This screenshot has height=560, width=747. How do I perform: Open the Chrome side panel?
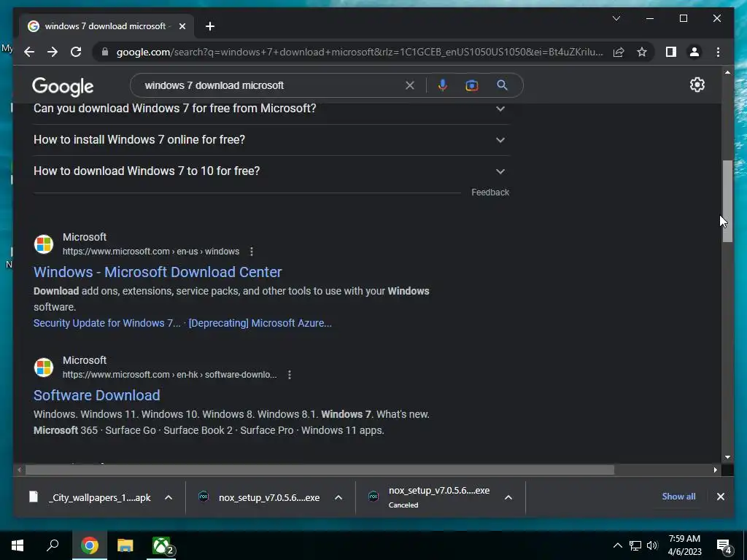click(671, 52)
